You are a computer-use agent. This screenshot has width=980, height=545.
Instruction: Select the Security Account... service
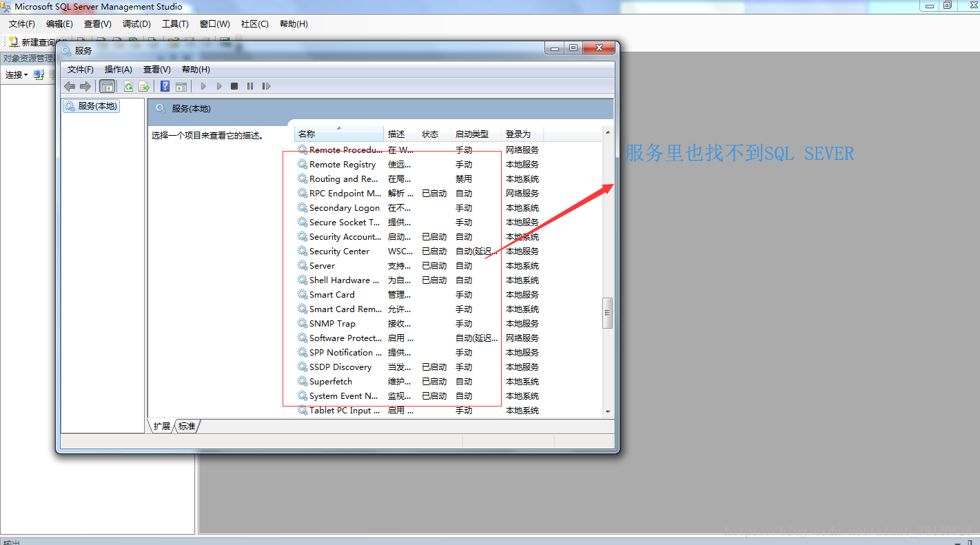(x=345, y=236)
